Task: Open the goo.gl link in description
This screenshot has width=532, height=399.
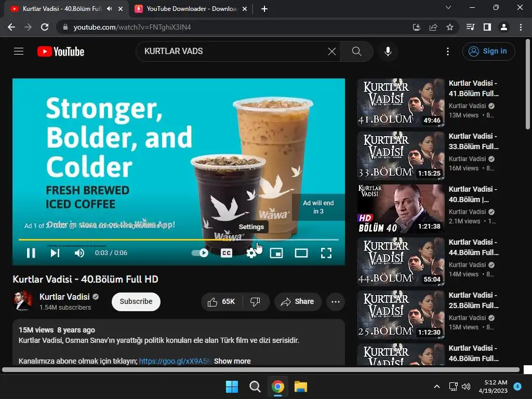Action: tap(175, 361)
